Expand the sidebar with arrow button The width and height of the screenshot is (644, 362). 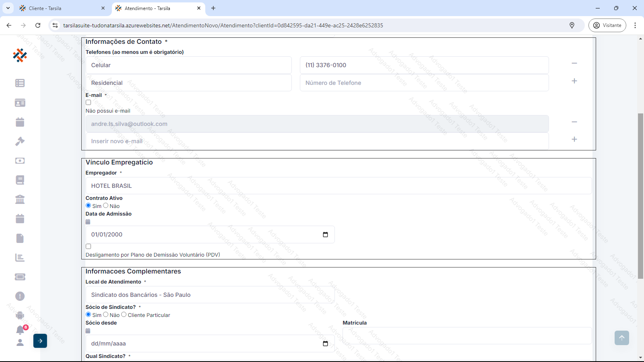pos(40,341)
